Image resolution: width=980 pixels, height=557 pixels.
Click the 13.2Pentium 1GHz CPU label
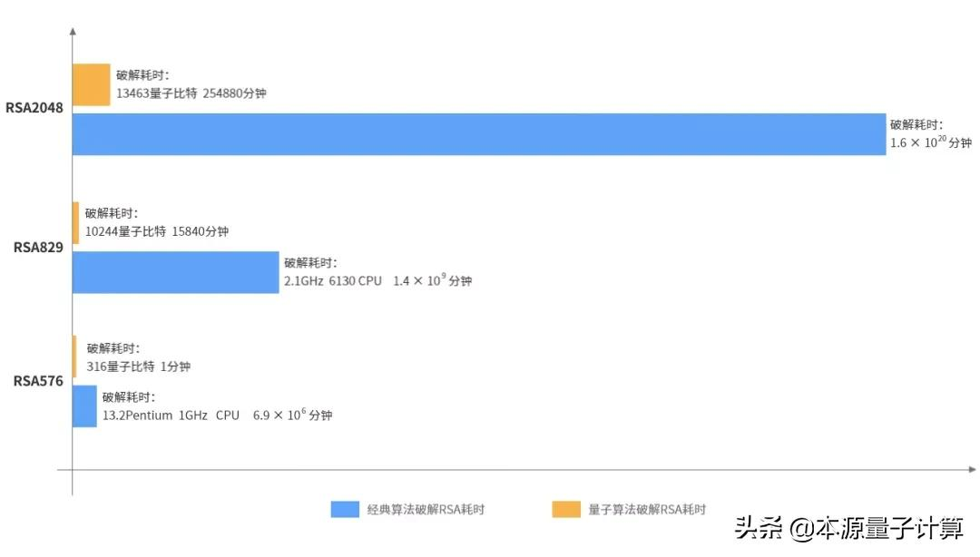coord(171,415)
